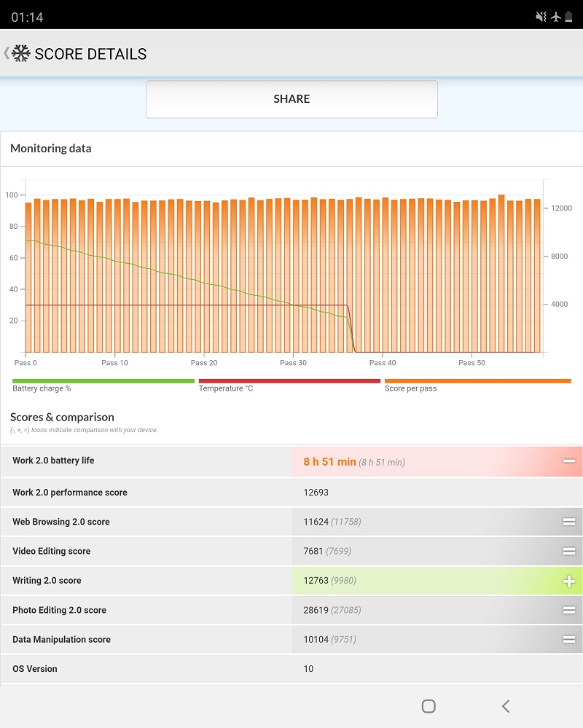Tap the Writing 2.0 score value 12763

point(316,580)
